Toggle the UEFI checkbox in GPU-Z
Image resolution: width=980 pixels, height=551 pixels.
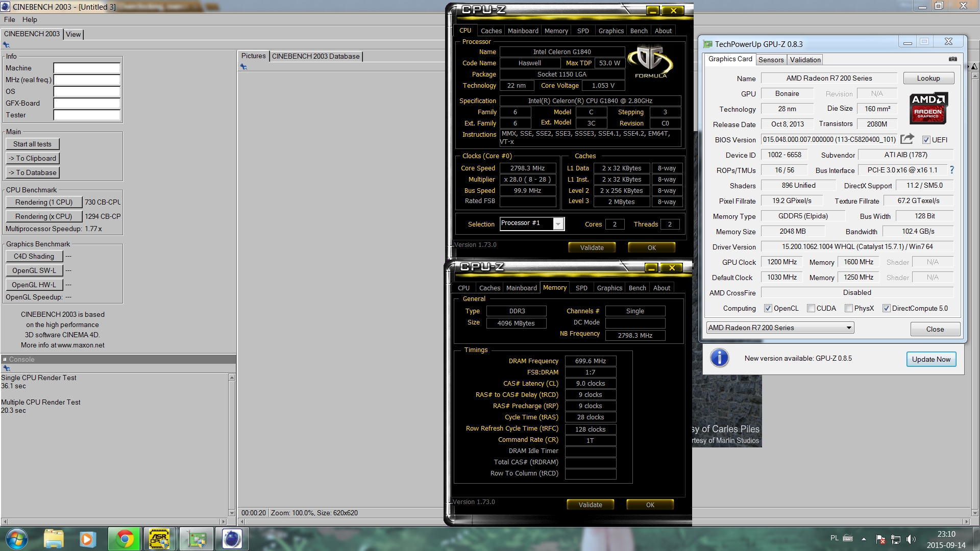tap(926, 140)
